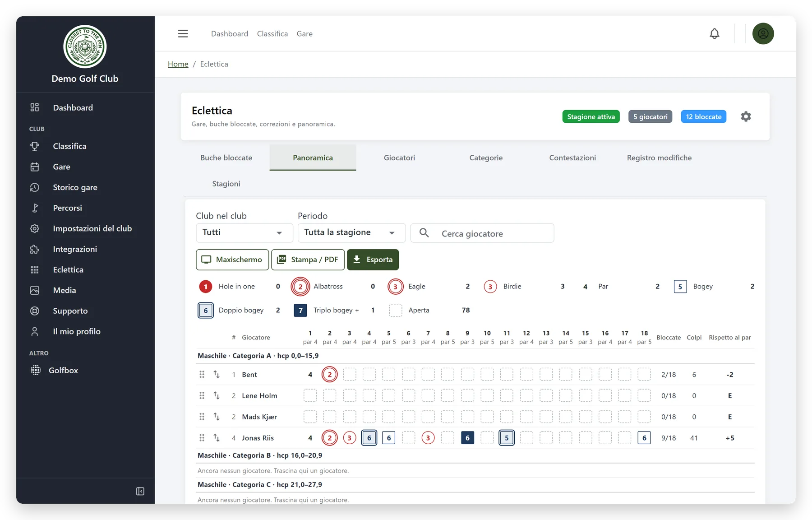Viewport: 812px width, 520px height.
Task: Toggle hole 18 box for Mads Kjær
Action: pyautogui.click(x=644, y=417)
